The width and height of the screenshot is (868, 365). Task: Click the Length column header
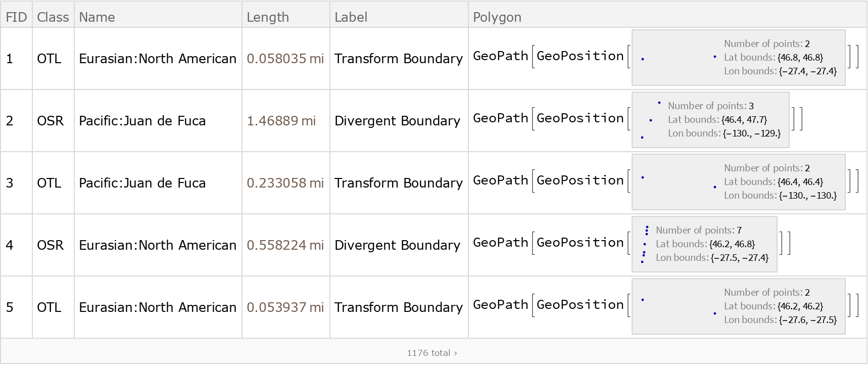[x=268, y=17]
